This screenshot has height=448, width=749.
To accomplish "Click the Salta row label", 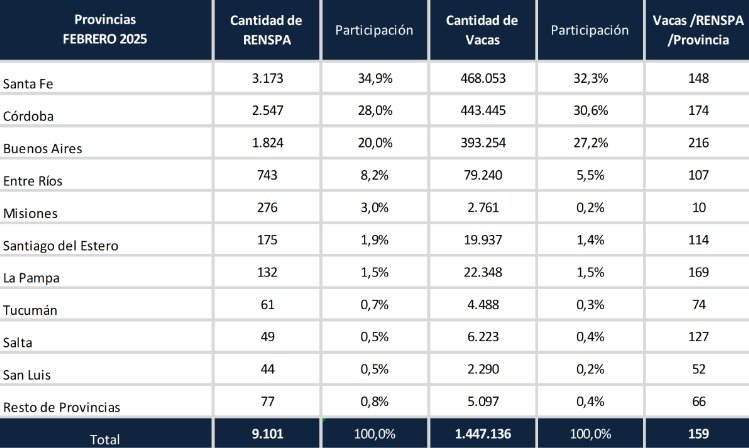I will (18, 342).
